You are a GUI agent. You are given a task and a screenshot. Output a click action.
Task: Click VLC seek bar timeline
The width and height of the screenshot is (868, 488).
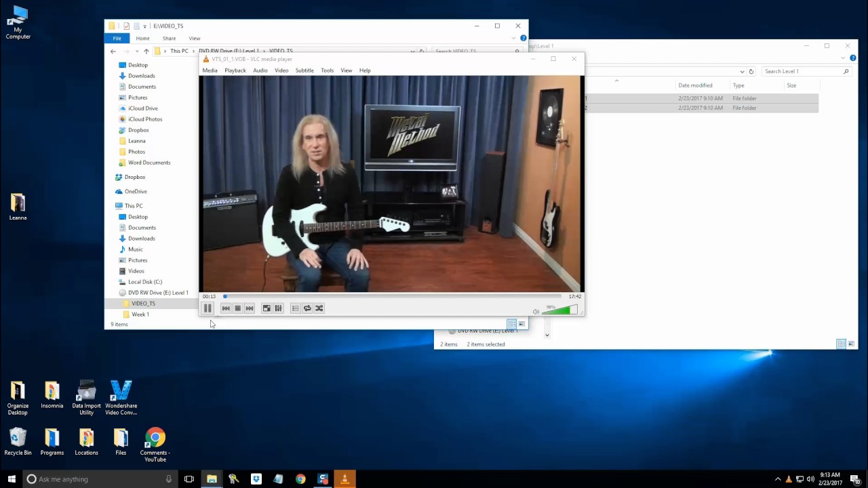[392, 296]
